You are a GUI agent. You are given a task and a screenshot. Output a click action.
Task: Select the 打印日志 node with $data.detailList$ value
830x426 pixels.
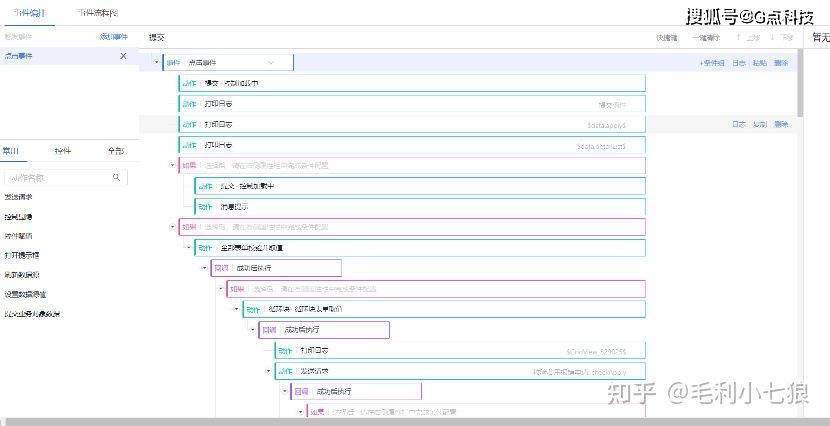tap(412, 145)
